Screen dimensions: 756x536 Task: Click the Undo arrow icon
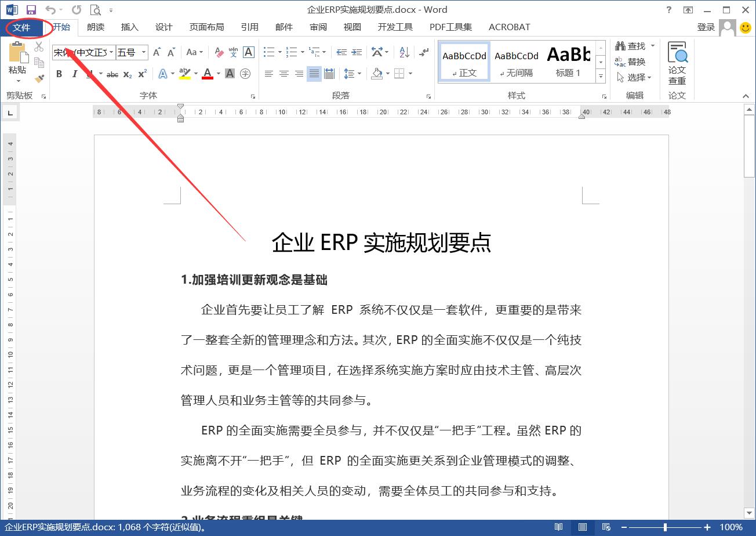pyautogui.click(x=50, y=10)
